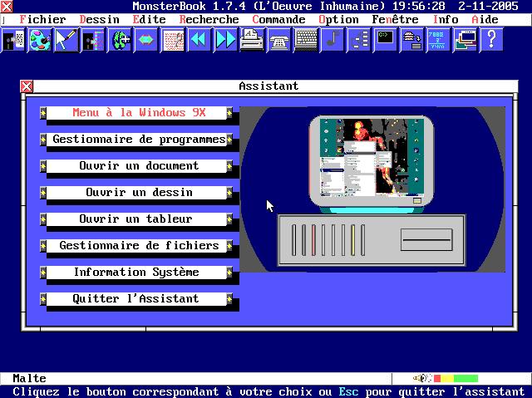Click Ouvrir un tableur button

click(x=136, y=219)
